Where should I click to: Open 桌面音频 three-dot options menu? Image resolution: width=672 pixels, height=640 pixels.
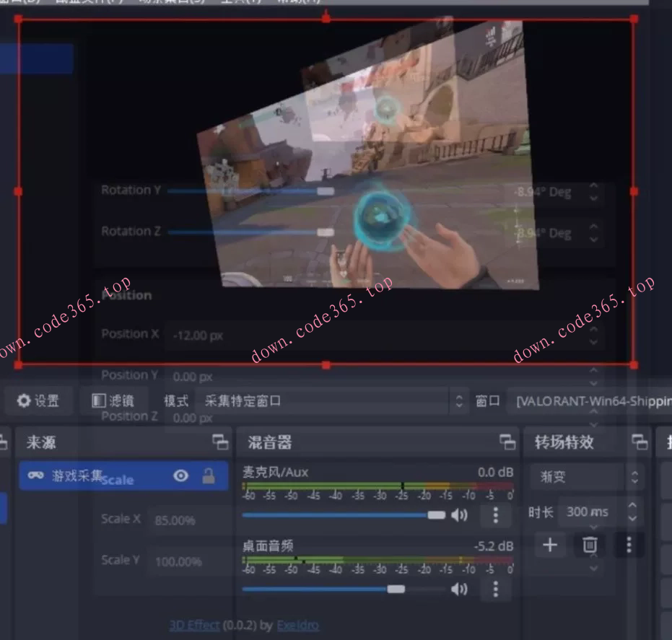click(496, 589)
